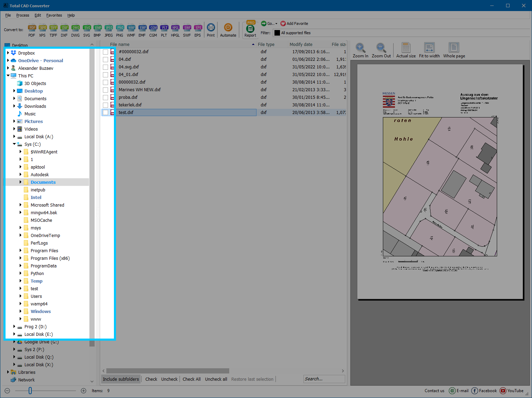
Task: Expand the Program Files folder
Action: pos(20,250)
